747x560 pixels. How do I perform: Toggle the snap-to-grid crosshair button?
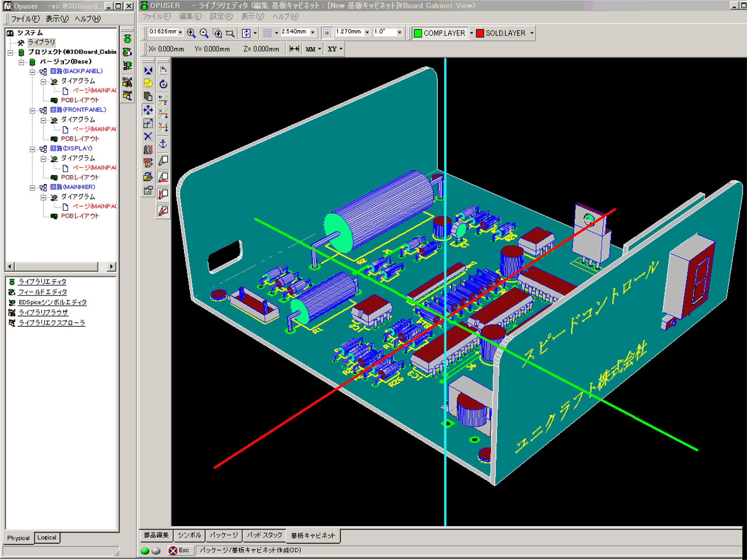click(x=327, y=33)
